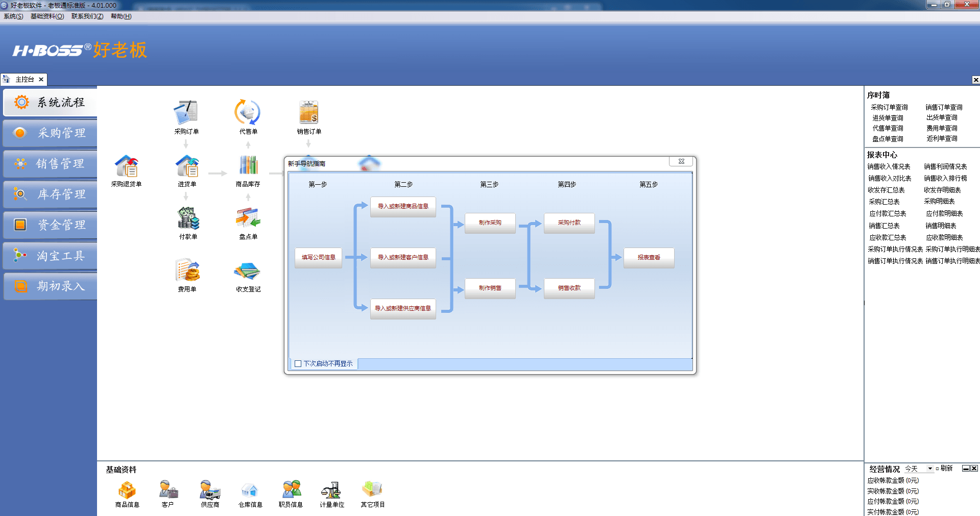Enable the 下次启动不再显示 checkbox

coord(298,364)
